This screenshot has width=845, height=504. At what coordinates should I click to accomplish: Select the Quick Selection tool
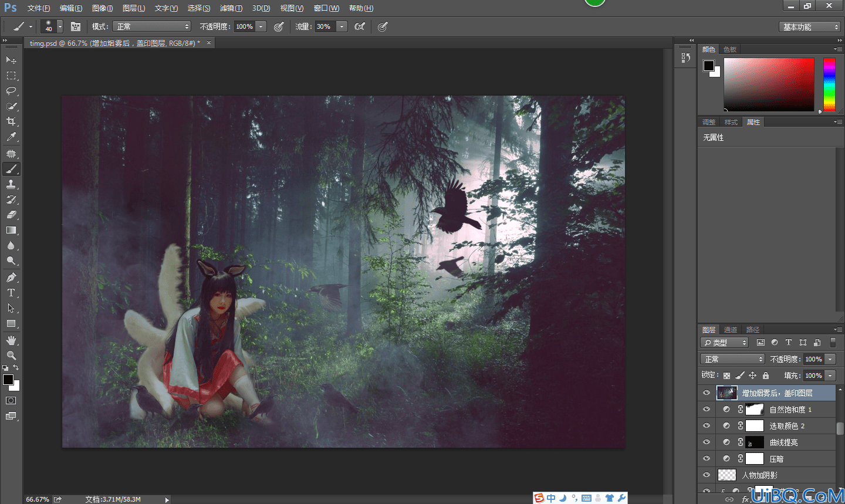coord(11,106)
